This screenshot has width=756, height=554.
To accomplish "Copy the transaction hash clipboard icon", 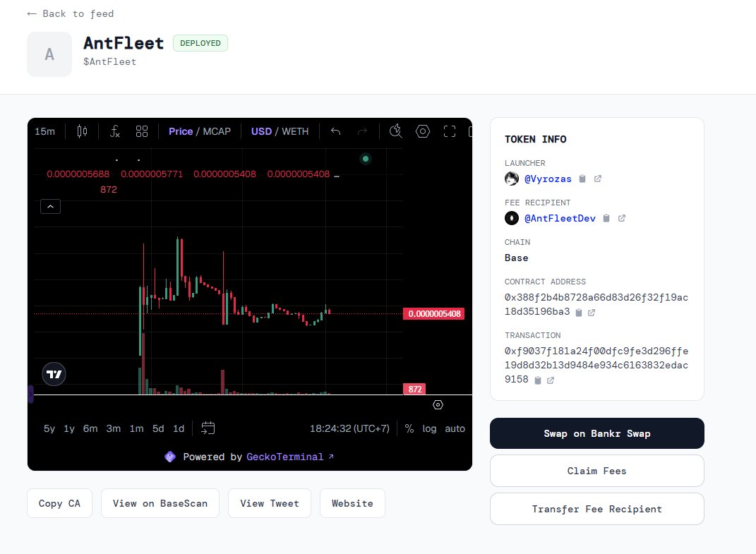I will pyautogui.click(x=538, y=380).
